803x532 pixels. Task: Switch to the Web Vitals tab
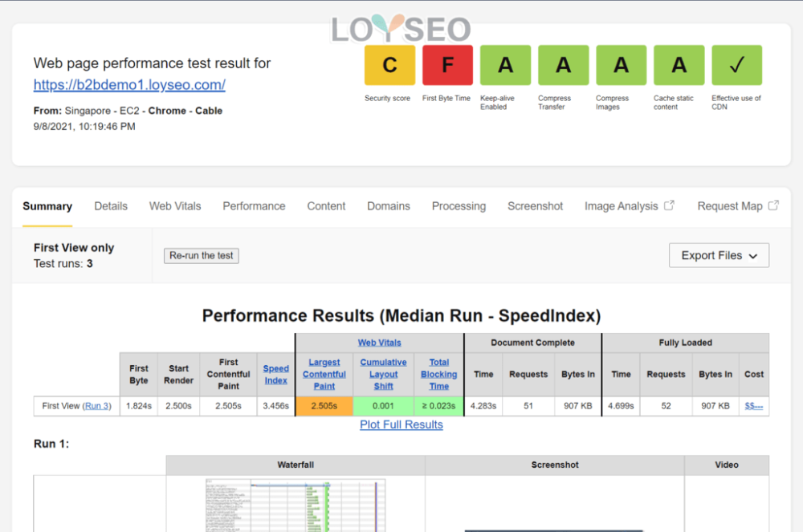[x=175, y=206]
